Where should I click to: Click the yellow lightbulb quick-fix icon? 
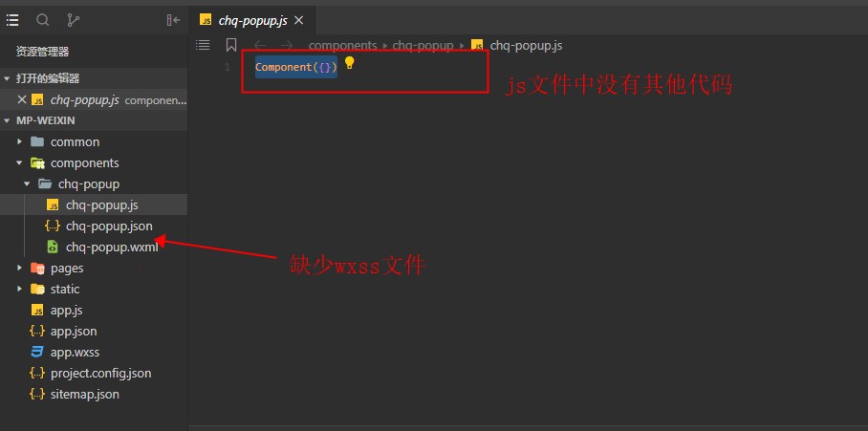(x=349, y=62)
